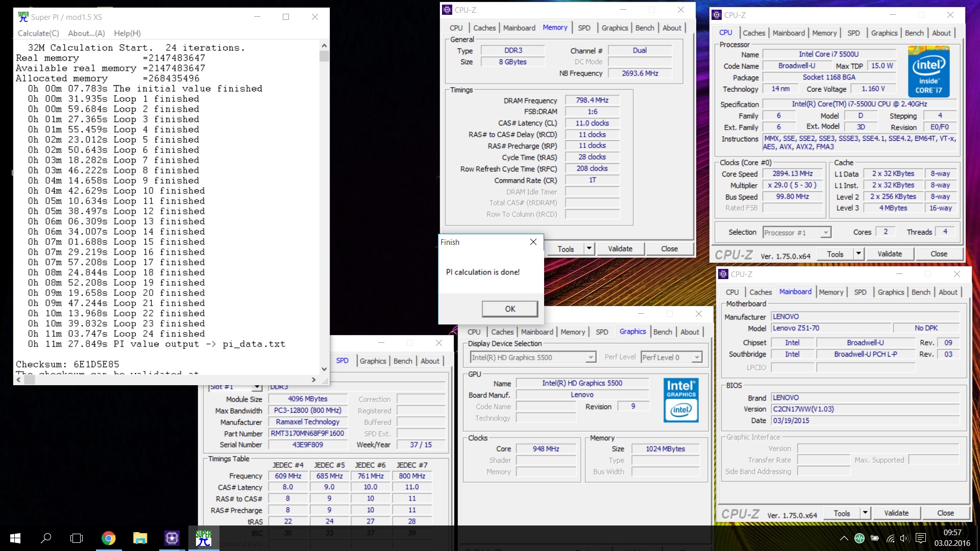The width and height of the screenshot is (980, 551).
Task: Expand Tools dropdown arrow in Memory window
Action: tap(589, 248)
